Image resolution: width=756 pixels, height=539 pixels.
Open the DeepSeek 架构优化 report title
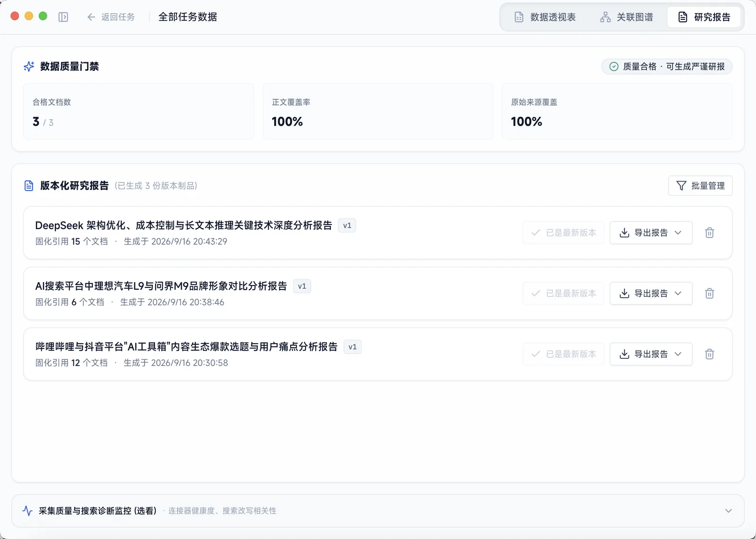coord(183,226)
